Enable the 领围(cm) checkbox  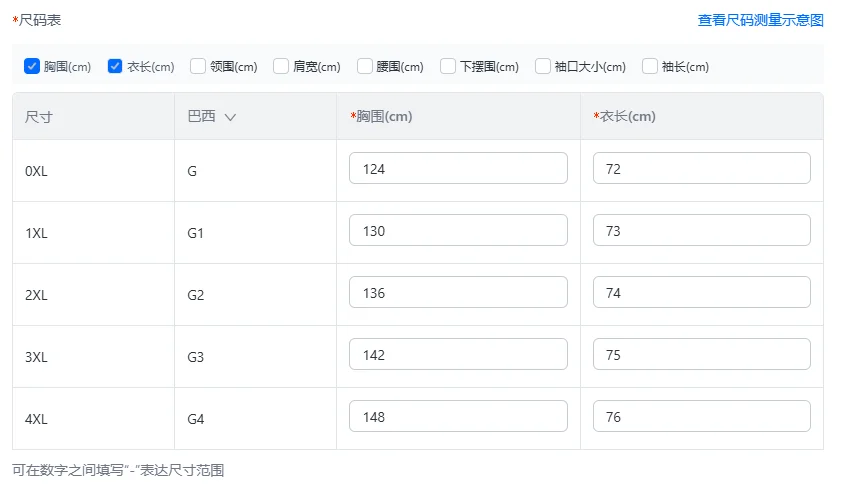pyautogui.click(x=198, y=67)
